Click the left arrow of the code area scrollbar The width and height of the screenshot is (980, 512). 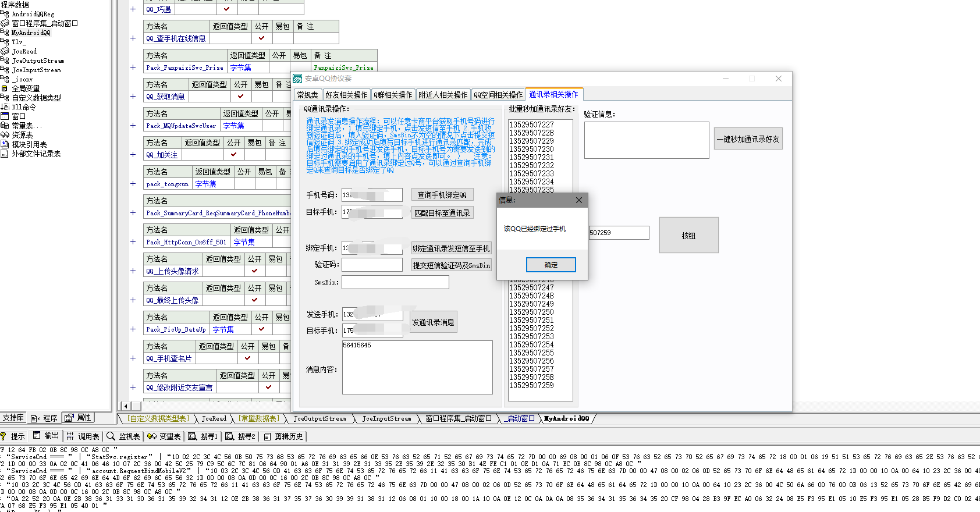tap(126, 406)
